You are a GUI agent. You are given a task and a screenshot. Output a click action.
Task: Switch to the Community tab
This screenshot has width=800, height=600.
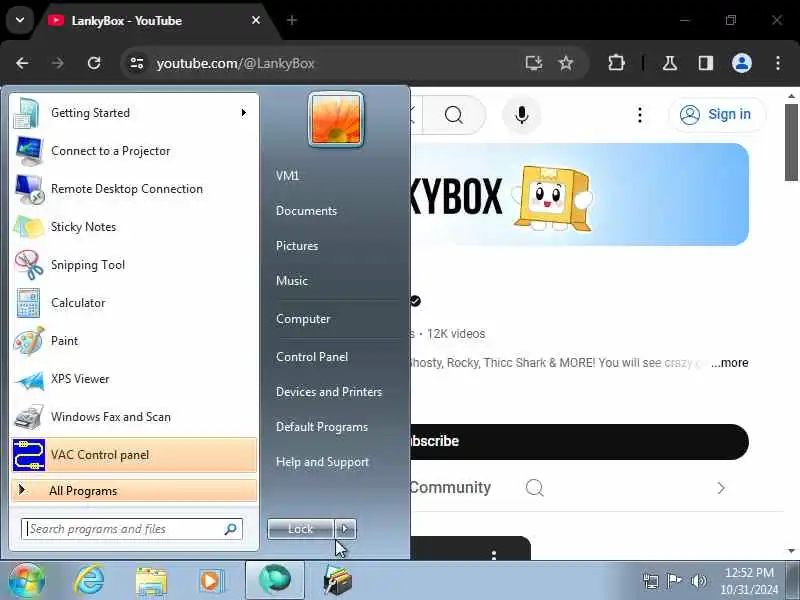[x=451, y=488]
